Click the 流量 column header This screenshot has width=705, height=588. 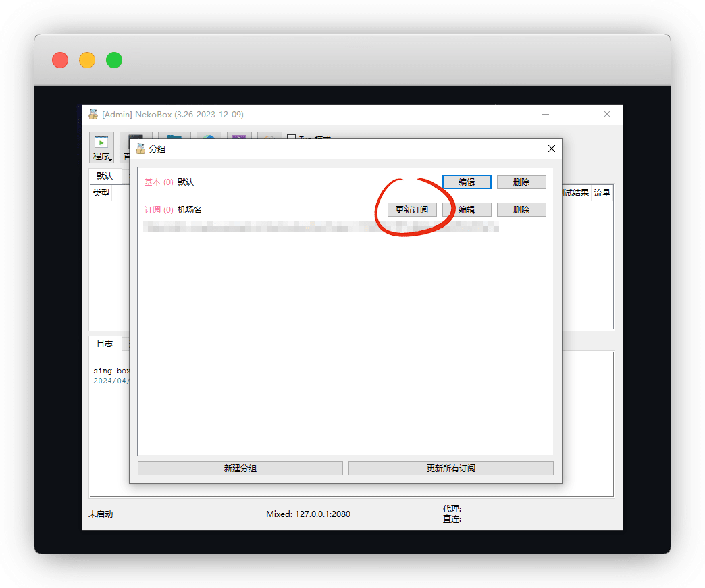(x=602, y=193)
